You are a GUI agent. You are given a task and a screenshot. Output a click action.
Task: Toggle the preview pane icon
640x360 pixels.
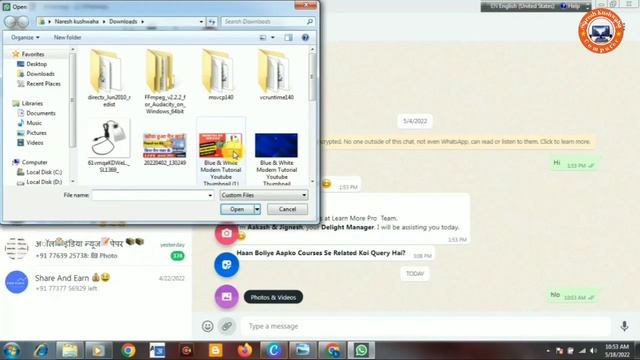(x=289, y=38)
